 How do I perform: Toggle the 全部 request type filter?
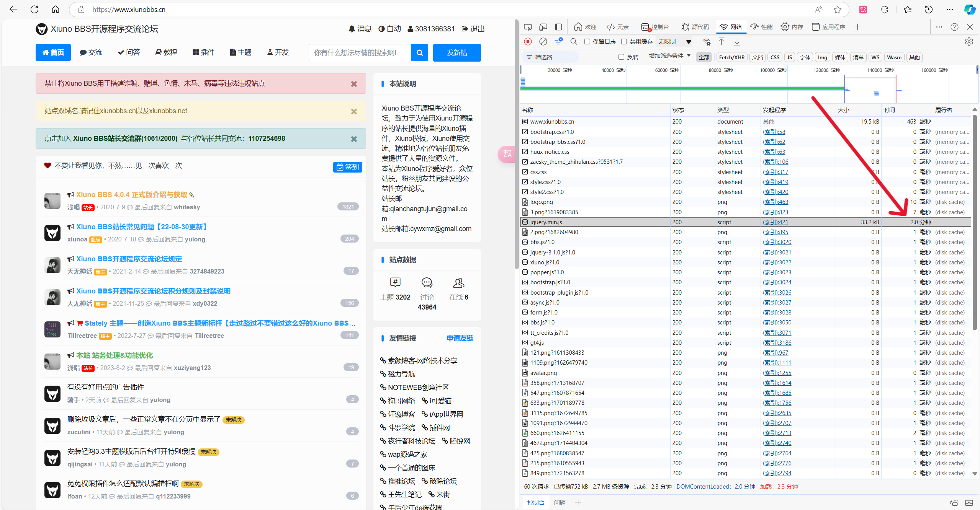(x=704, y=57)
